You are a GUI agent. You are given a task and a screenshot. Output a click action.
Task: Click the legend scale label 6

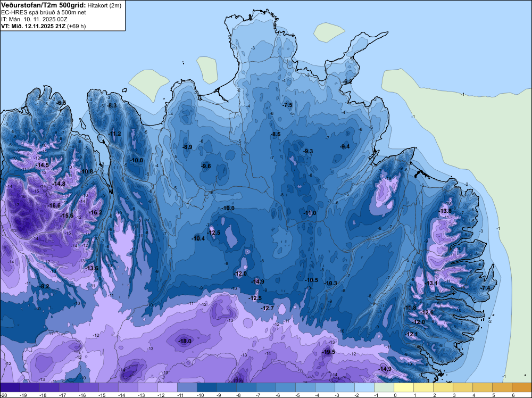pos(513,395)
